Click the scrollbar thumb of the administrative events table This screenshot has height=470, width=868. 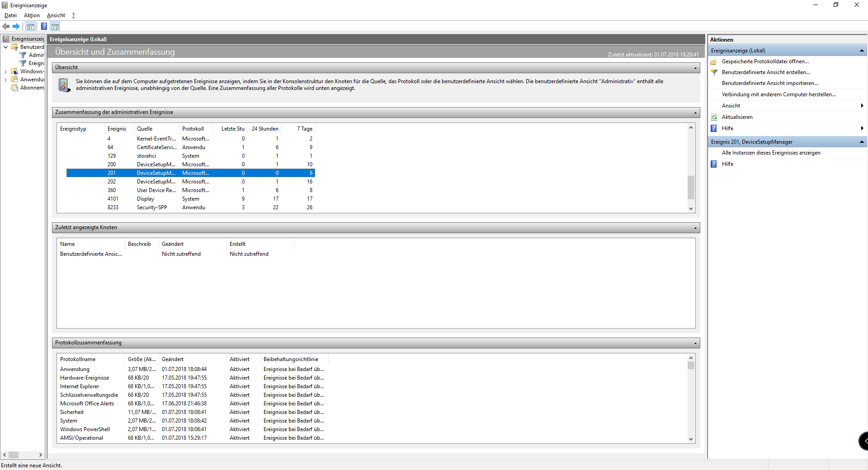pyautogui.click(x=691, y=187)
